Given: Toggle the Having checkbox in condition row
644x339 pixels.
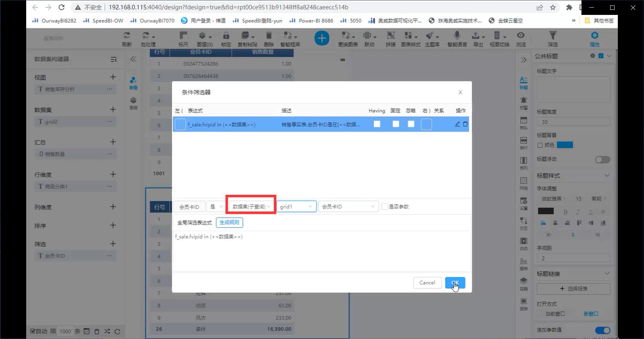Looking at the screenshot, I should [x=377, y=124].
